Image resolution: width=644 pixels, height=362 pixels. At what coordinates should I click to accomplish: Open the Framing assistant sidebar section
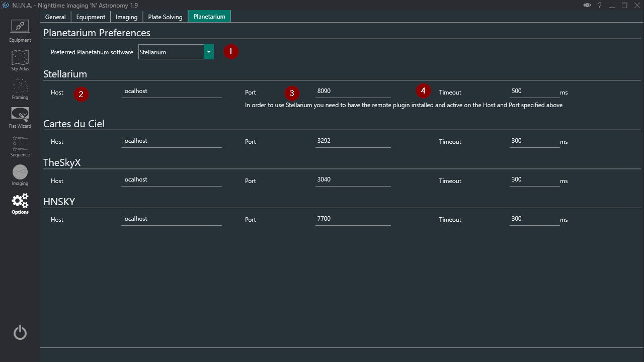pos(20,89)
